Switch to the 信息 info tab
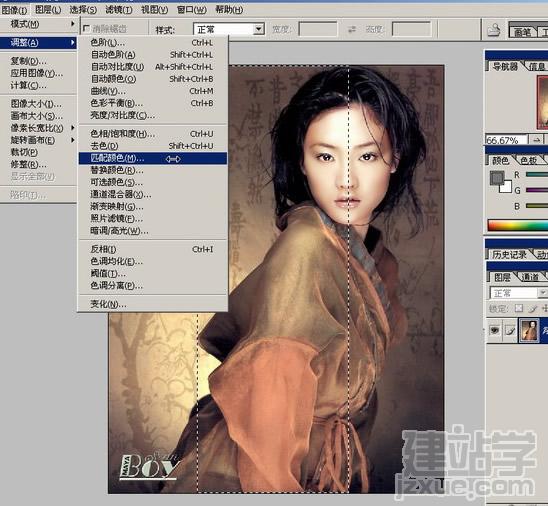The height and width of the screenshot is (506, 548). tap(537, 66)
